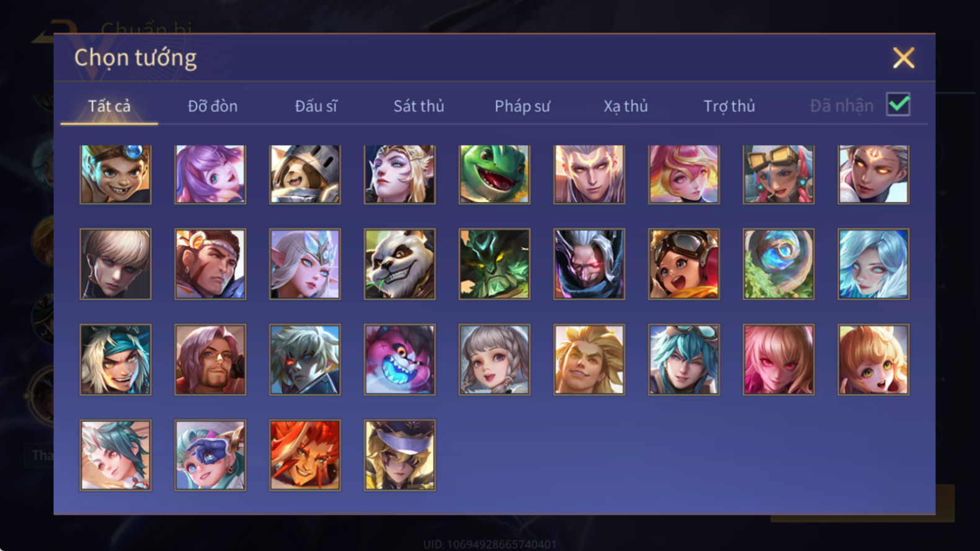Toggle the Đã nhận checkbox
Image resolution: width=980 pixels, height=551 pixels.
(898, 105)
